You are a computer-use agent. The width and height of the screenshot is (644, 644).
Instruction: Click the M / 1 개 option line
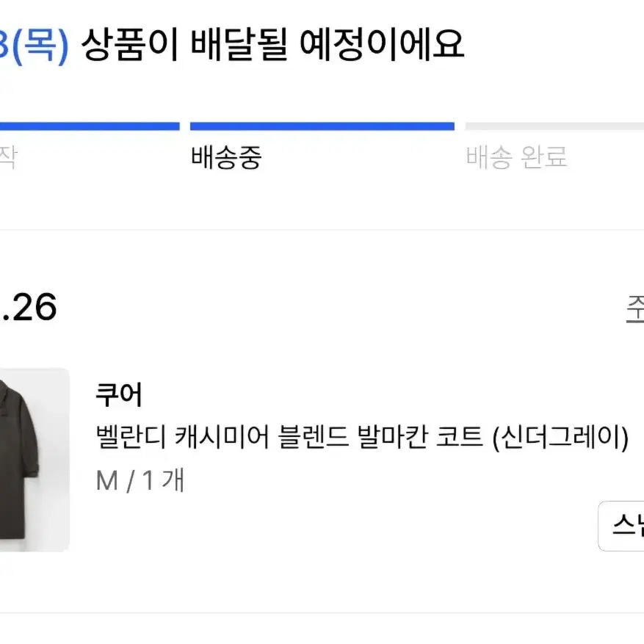(140, 480)
